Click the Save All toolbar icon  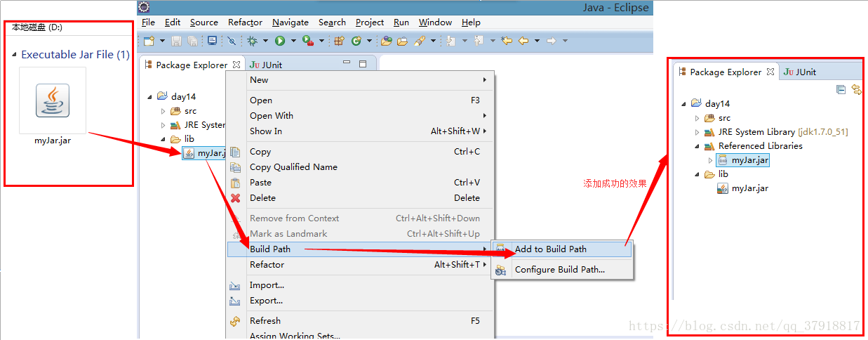coord(192,41)
